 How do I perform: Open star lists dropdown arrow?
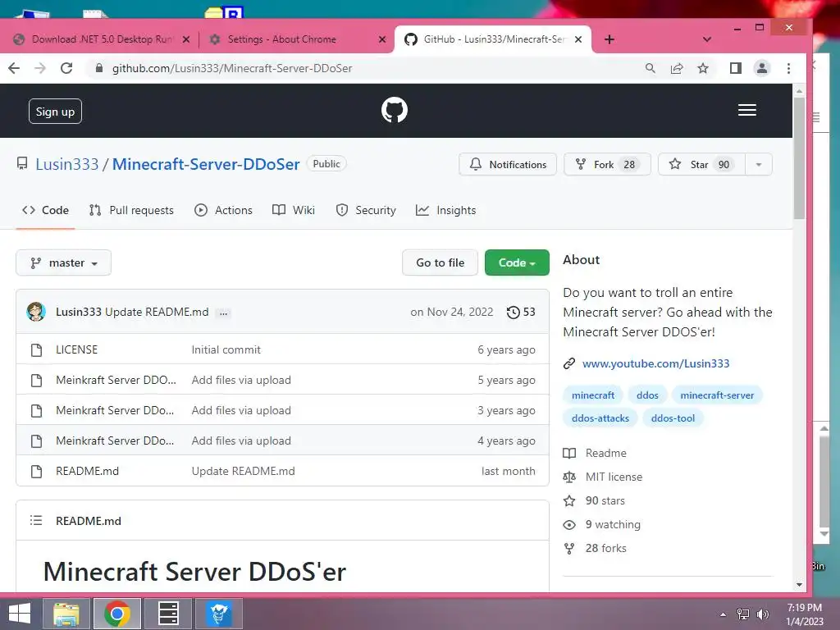(x=759, y=164)
